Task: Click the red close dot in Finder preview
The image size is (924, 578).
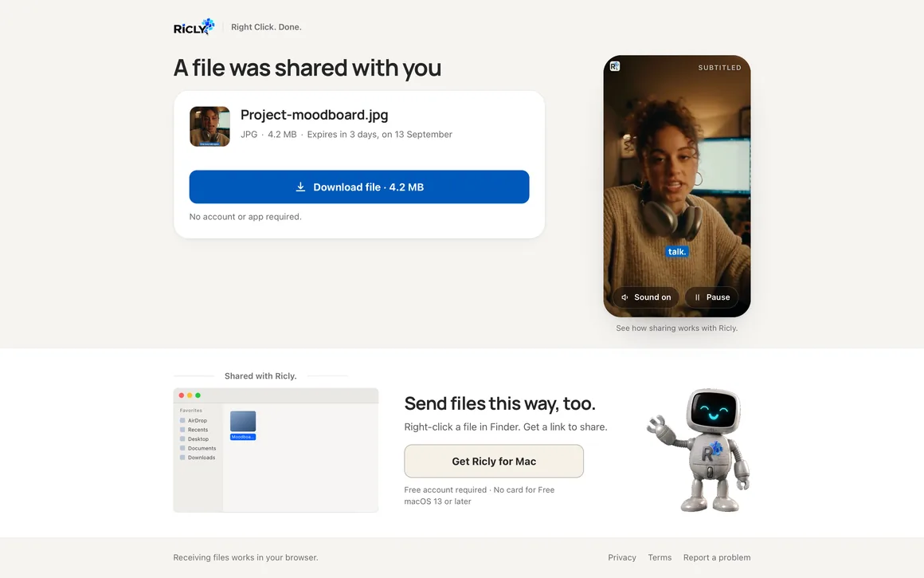Action: pos(182,395)
